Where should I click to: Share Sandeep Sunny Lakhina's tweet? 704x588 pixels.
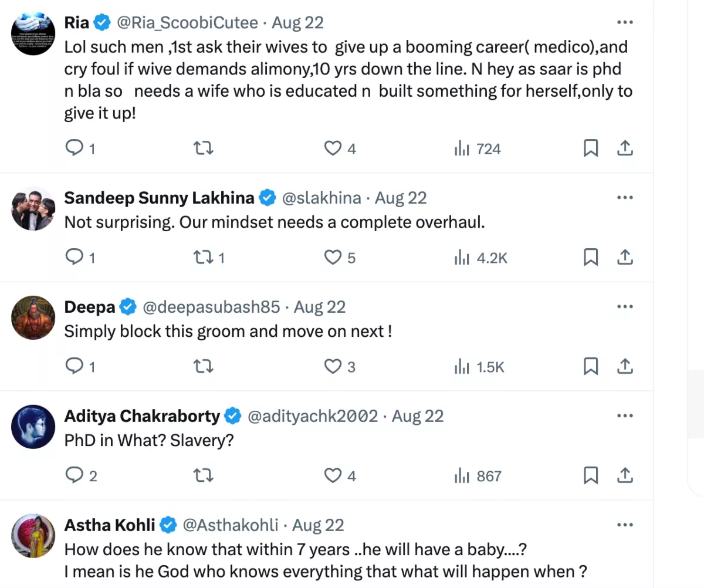625,258
